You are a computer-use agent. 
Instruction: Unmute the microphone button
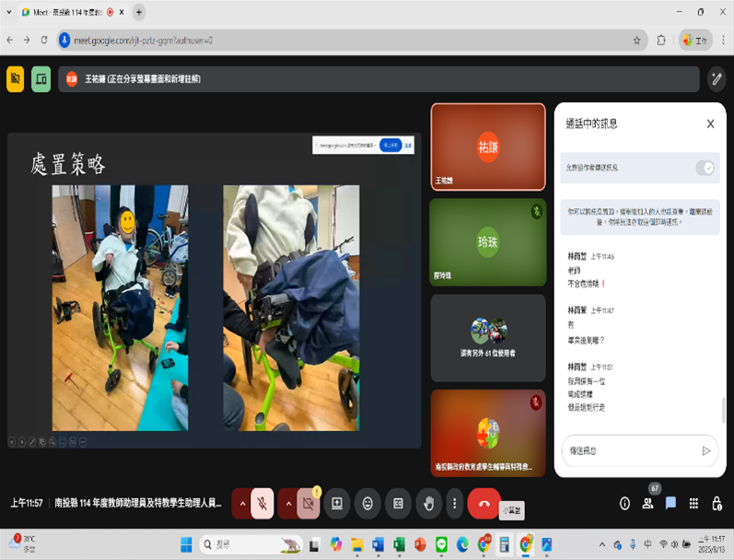[262, 504]
